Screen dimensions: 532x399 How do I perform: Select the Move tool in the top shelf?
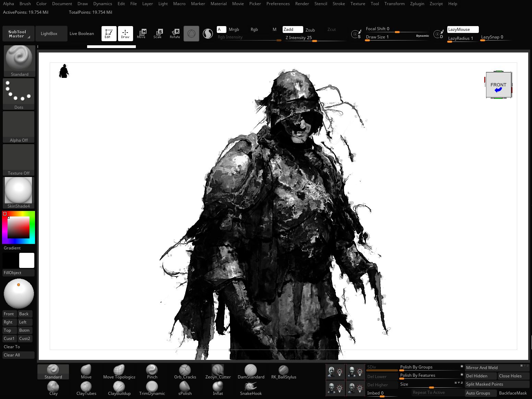(141, 33)
